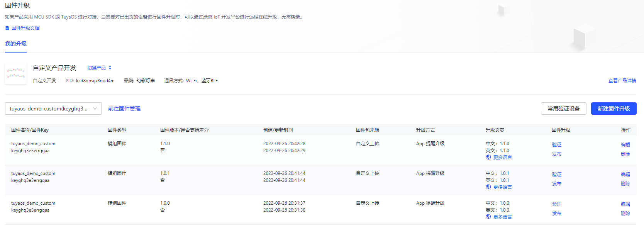Viewport: 644px width, 229px height.
Task: Click 验证 for firmware version 1.0.1
Action: point(557,175)
